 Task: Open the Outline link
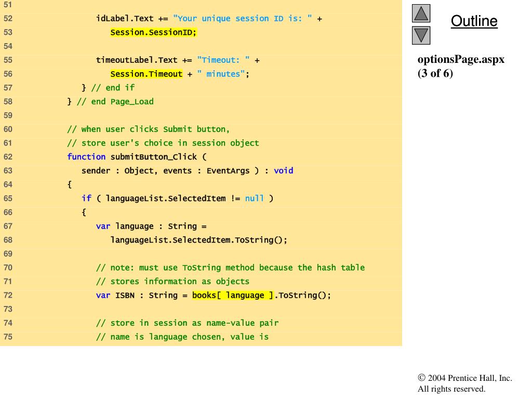click(x=474, y=21)
